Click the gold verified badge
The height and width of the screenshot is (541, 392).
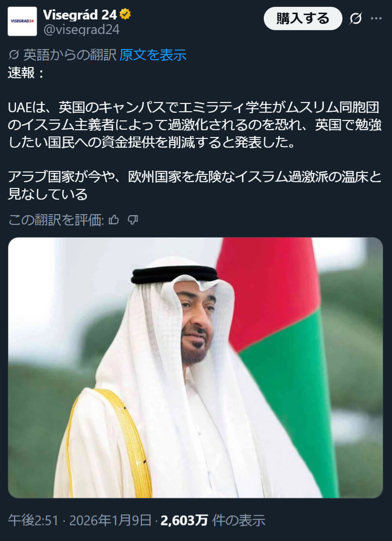125,15
